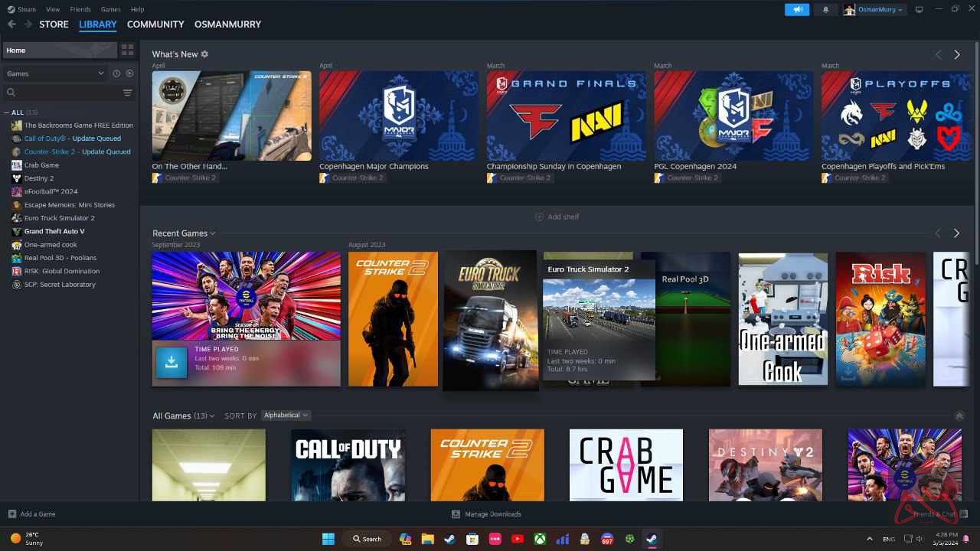
Task: Click the download icon on eFootball tile
Action: pos(171,362)
